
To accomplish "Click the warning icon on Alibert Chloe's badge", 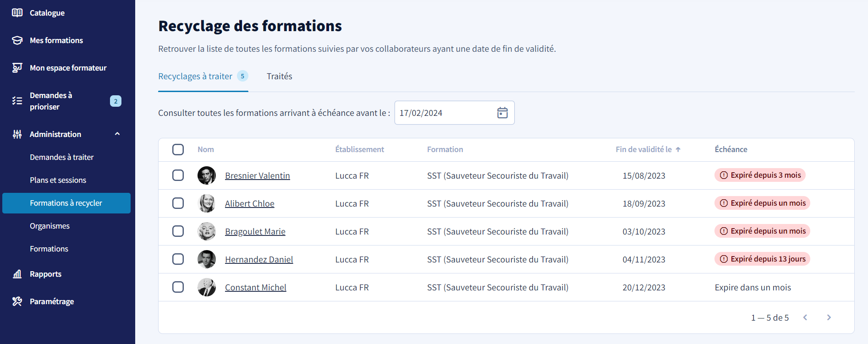I will 724,203.
